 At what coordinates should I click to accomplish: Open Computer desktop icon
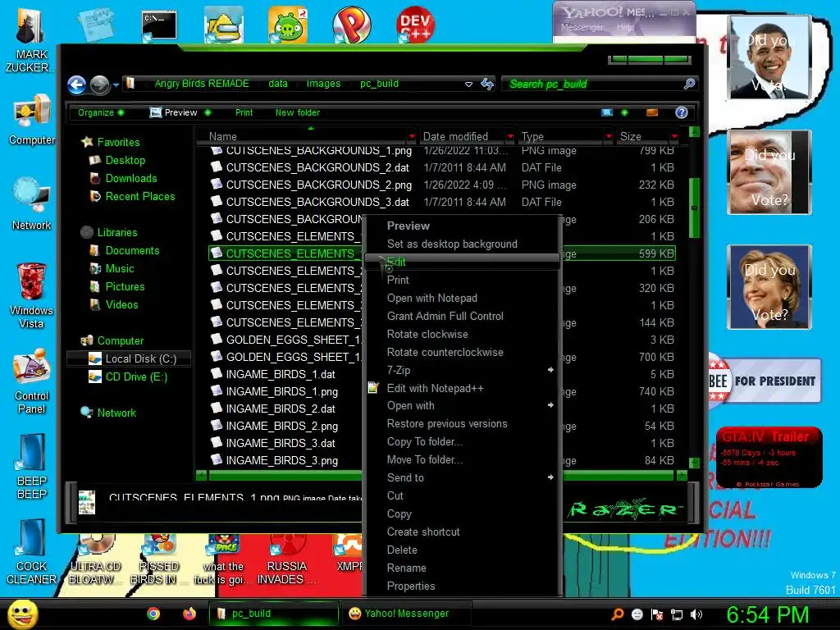pyautogui.click(x=31, y=120)
